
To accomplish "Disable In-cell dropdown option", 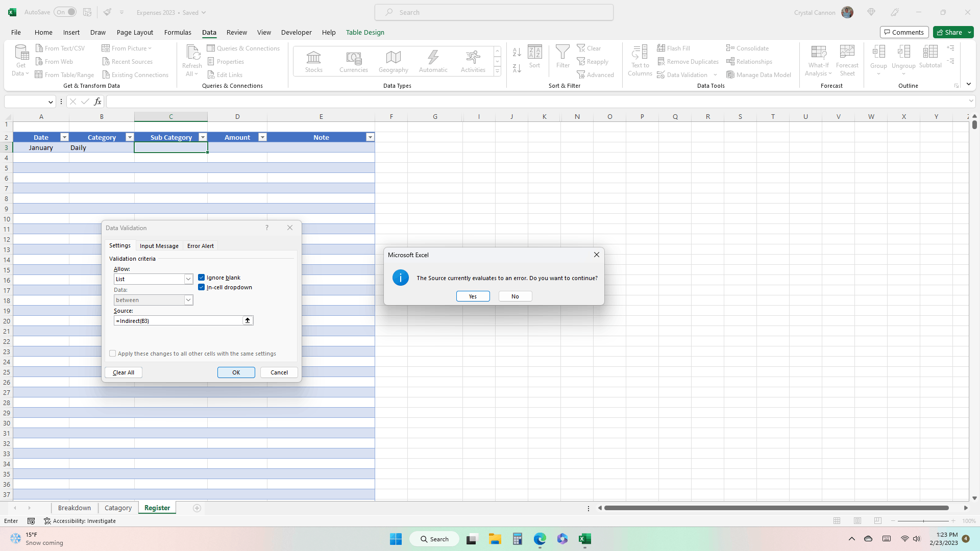I will pos(202,287).
